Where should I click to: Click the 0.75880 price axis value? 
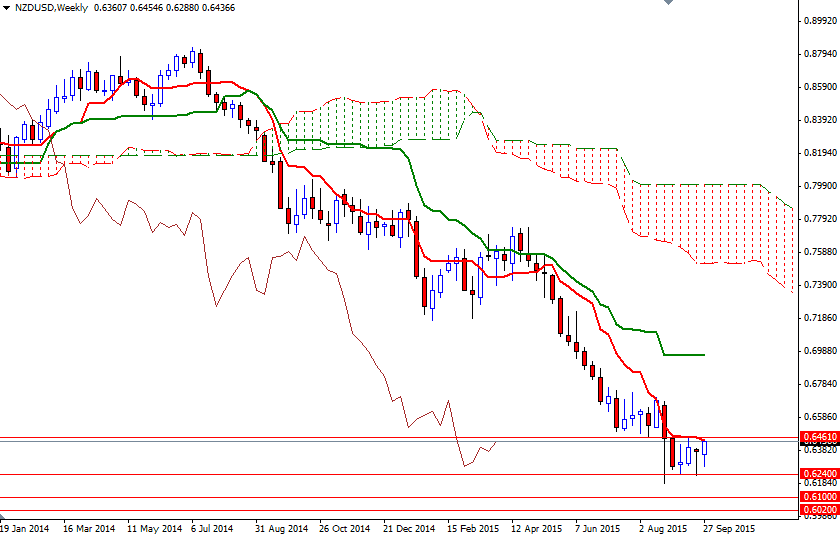[x=819, y=252]
